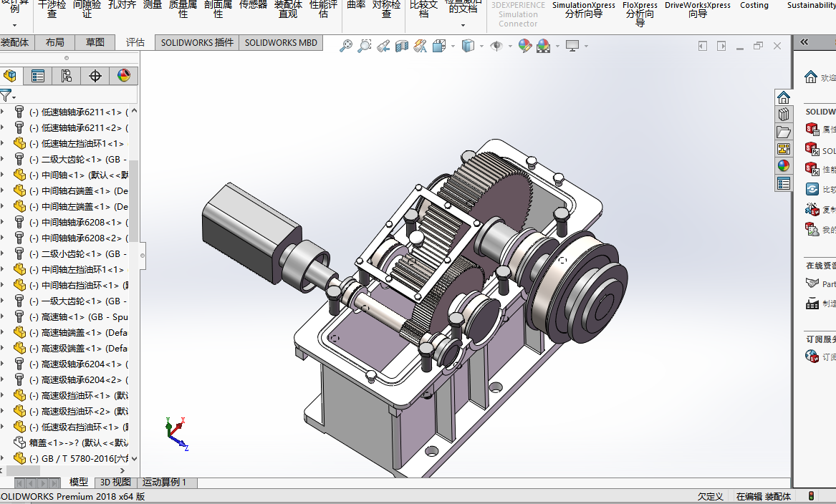Switch to the DimXpertManager tab icon

[95, 76]
